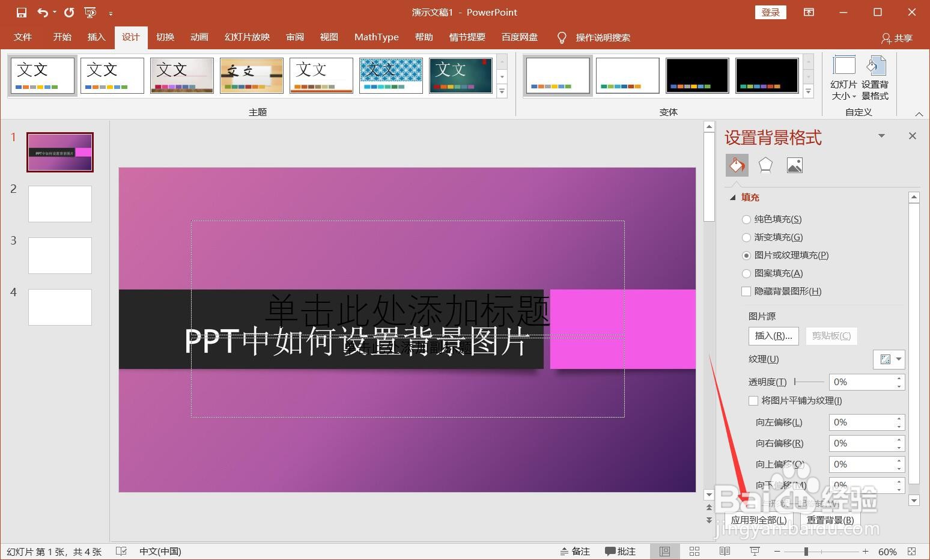Start slideshow from the status bar icon
This screenshot has width=930, height=560.
[754, 551]
